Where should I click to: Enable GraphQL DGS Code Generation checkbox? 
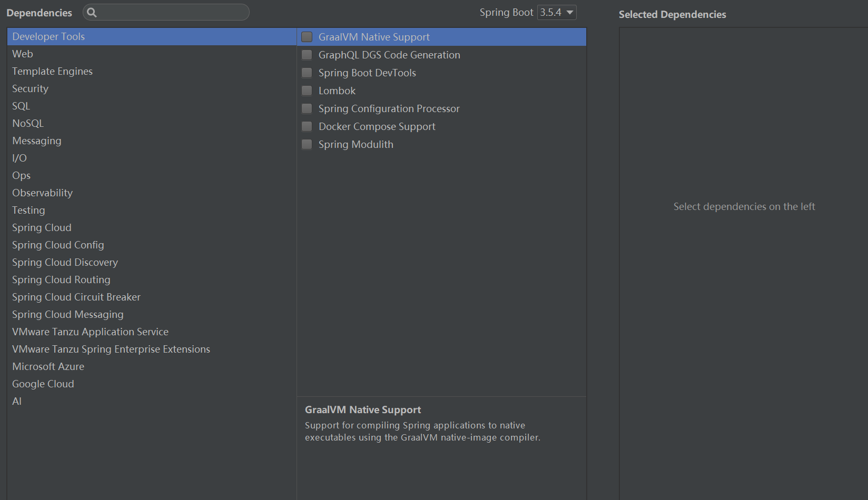pos(307,55)
